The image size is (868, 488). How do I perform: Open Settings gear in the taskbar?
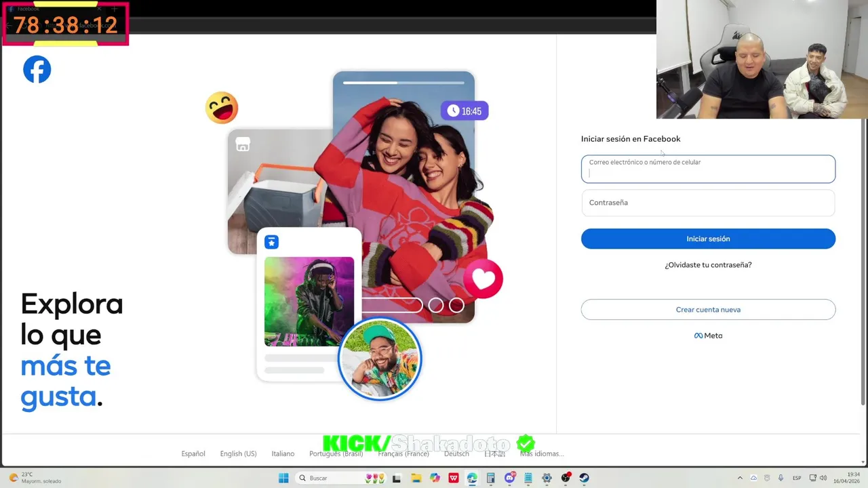tap(547, 478)
